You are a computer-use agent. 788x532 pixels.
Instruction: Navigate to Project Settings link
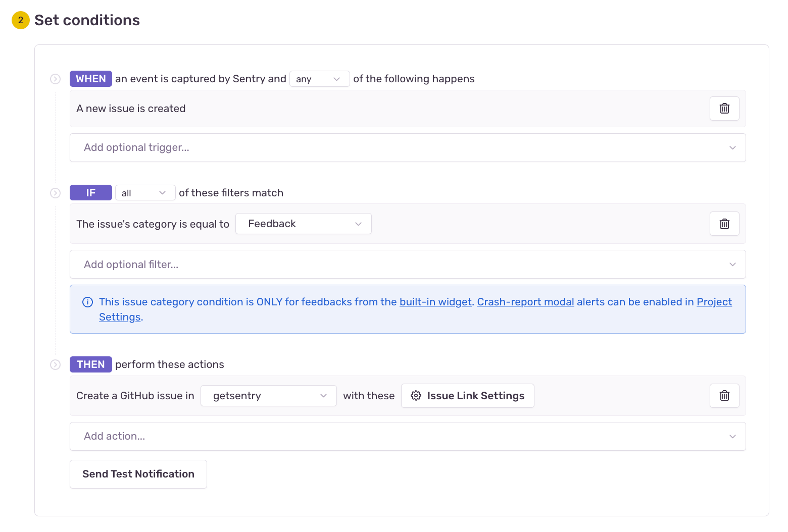[714, 302]
